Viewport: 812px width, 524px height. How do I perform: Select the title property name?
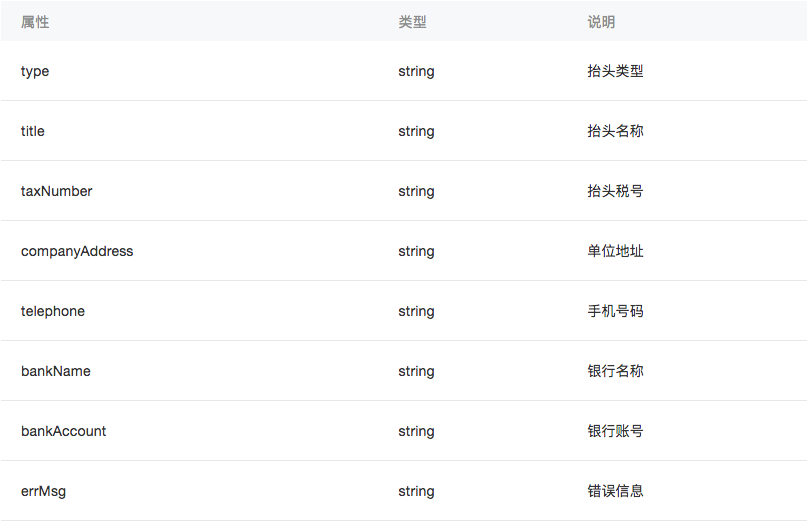pos(33,131)
